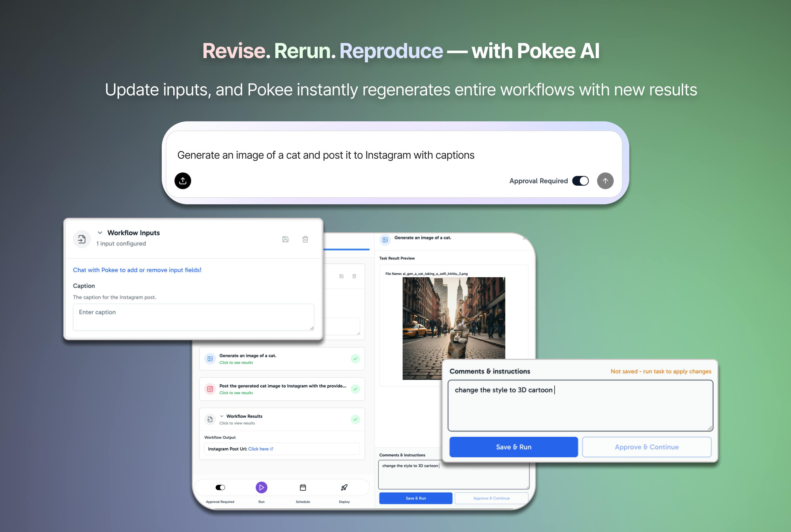Click the image icon beside Generate an image step
The height and width of the screenshot is (532, 791).
pos(210,359)
